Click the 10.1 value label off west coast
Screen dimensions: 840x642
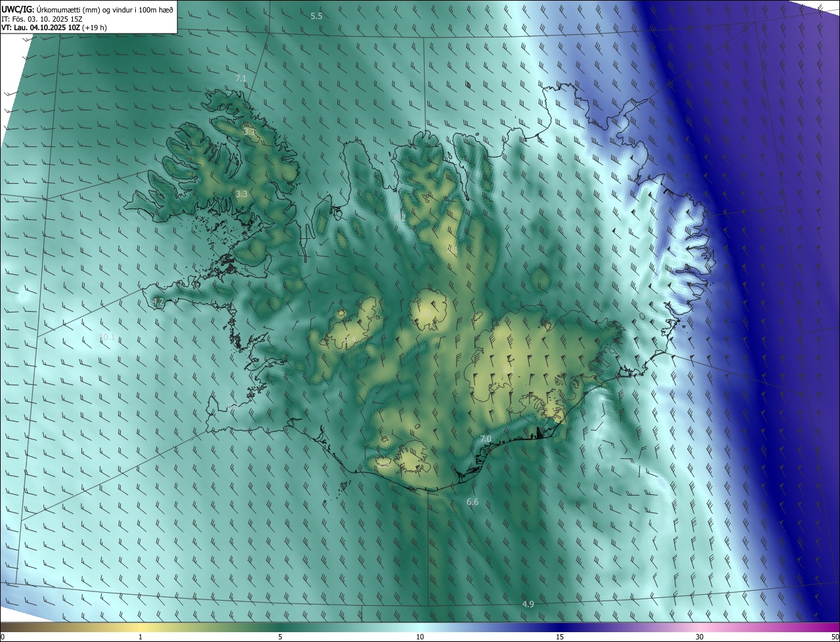coord(107,337)
